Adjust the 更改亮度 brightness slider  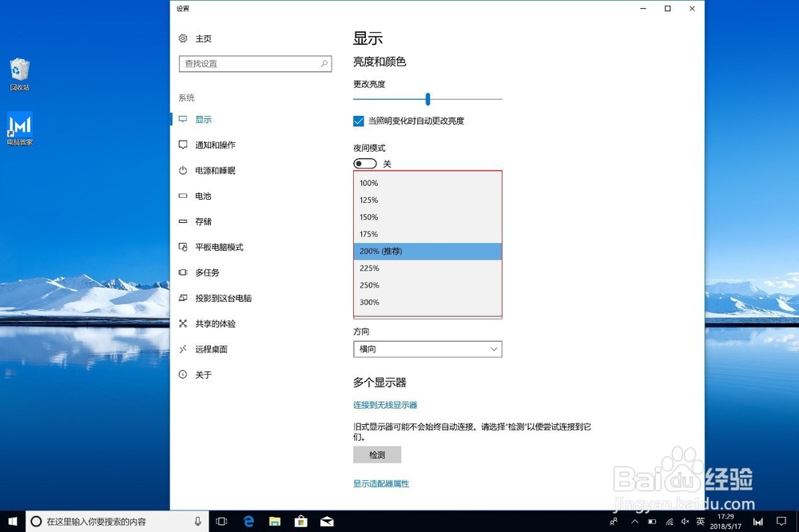427,99
